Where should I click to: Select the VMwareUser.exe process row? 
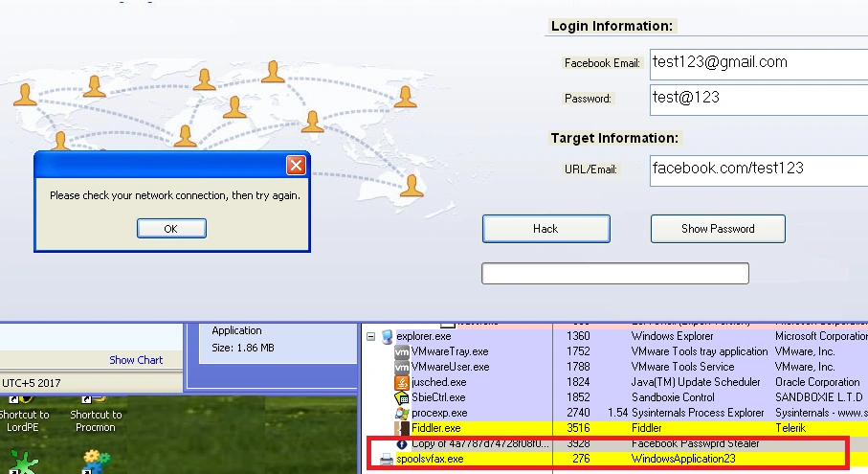[x=614, y=367]
